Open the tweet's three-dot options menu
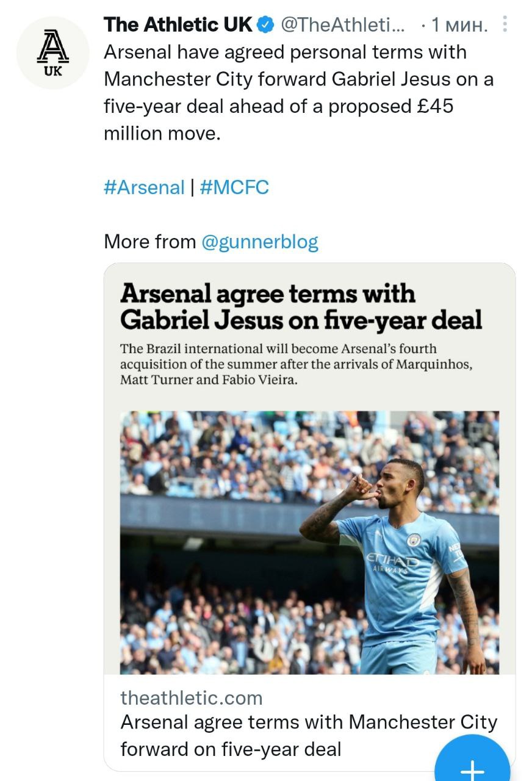 click(505, 24)
